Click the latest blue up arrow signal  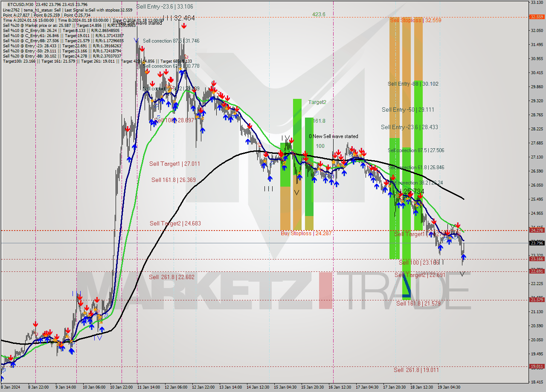464,257
